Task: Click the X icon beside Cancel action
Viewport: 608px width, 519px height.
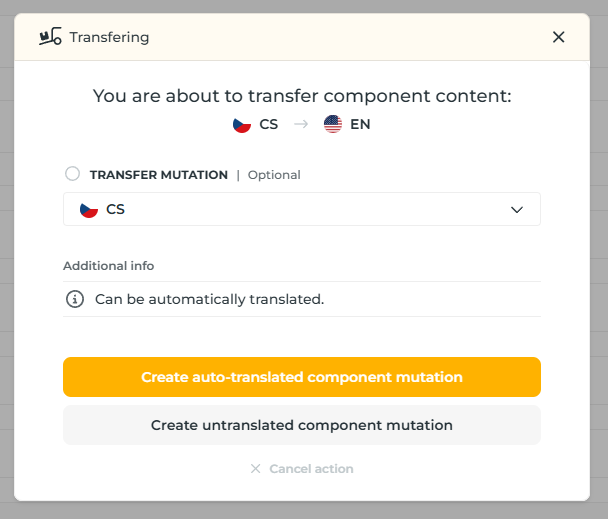Action: tap(255, 469)
